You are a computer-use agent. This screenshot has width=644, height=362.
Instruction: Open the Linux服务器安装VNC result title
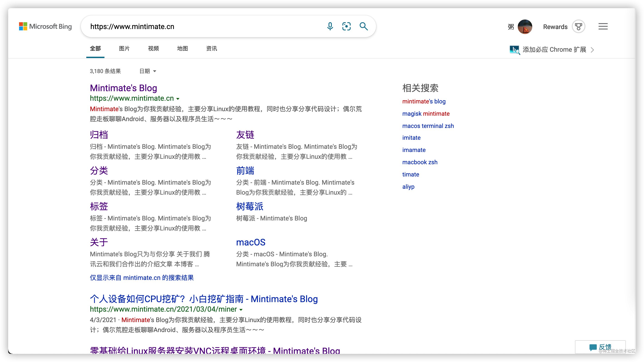pyautogui.click(x=215, y=350)
